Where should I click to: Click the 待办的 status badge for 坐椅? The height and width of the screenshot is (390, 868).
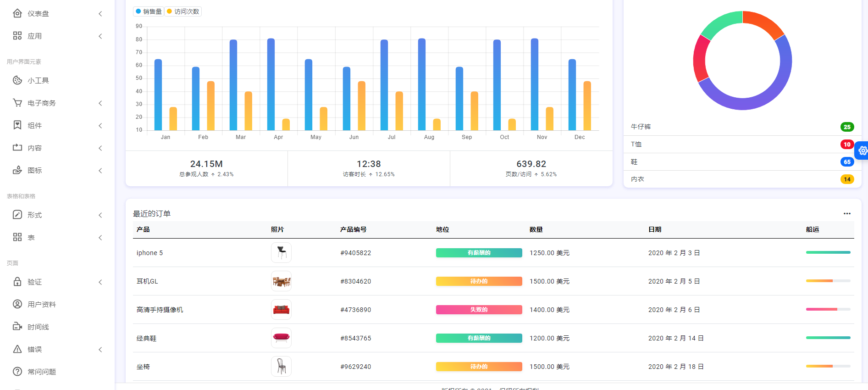[x=479, y=367]
